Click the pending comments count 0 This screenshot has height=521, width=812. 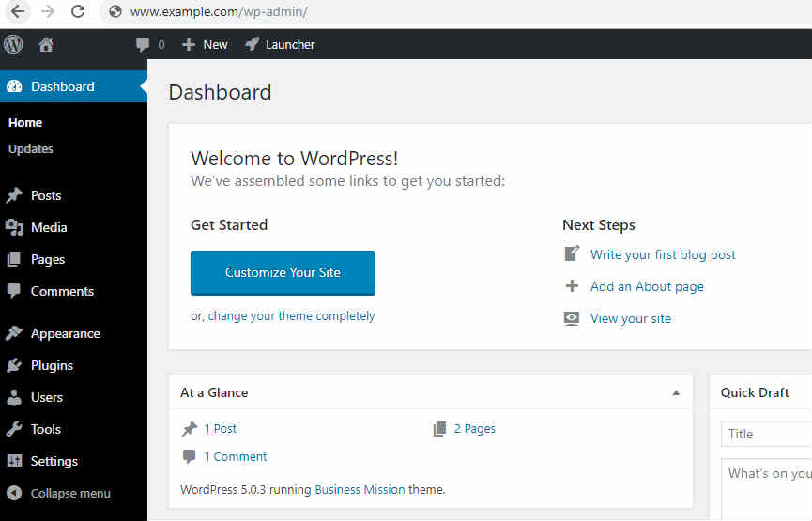pyautogui.click(x=161, y=44)
